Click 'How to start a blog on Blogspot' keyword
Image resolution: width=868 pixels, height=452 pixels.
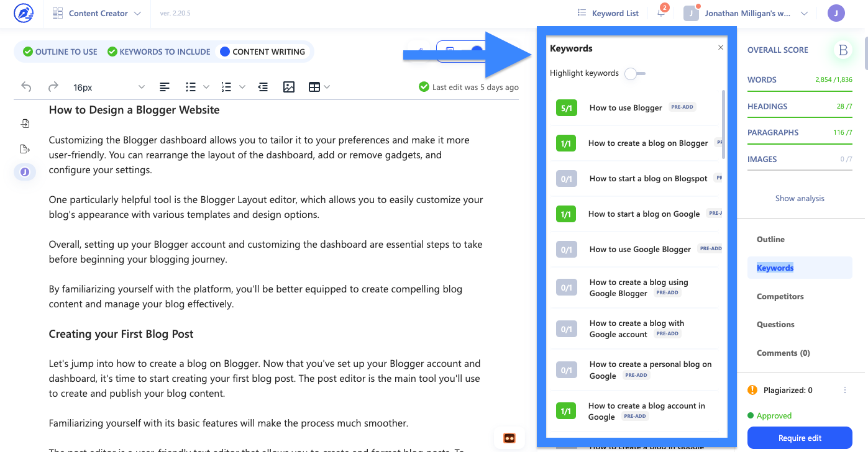pyautogui.click(x=648, y=179)
